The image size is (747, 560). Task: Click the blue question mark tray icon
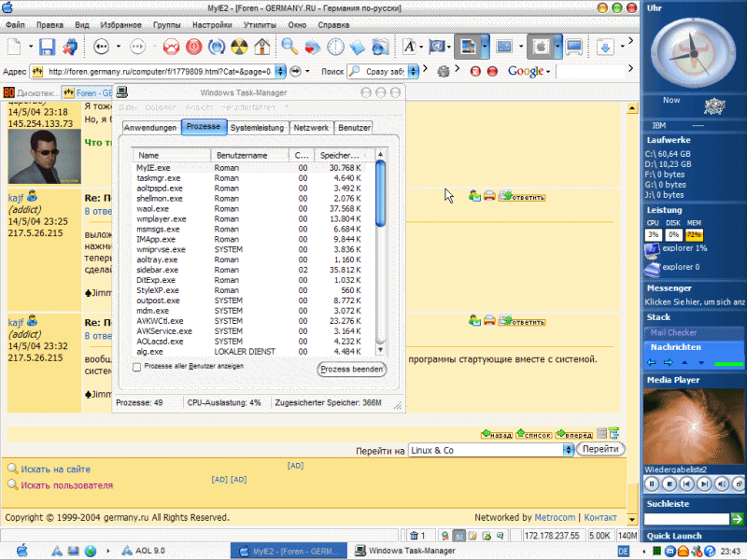click(x=710, y=551)
